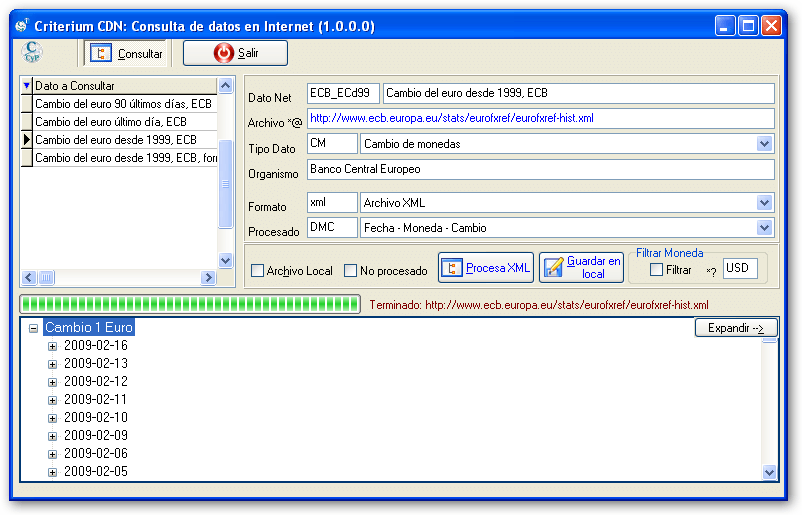Click list horizontal scrollbar left arrow

coord(29,277)
